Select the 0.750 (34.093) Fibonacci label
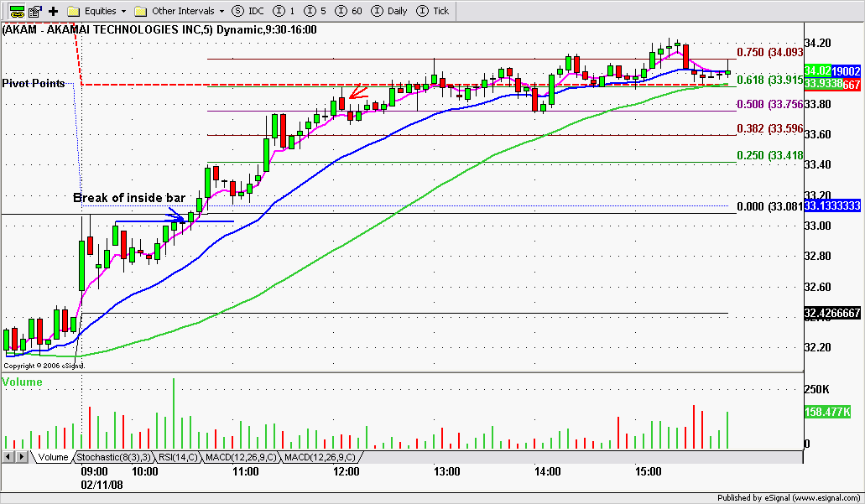The height and width of the screenshot is (504, 865). pos(770,52)
